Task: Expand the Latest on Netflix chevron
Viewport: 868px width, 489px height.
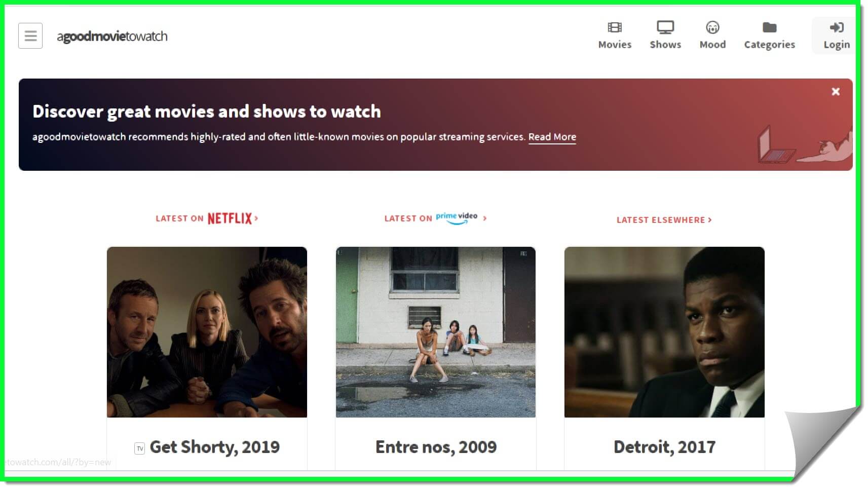Action: click(x=256, y=218)
